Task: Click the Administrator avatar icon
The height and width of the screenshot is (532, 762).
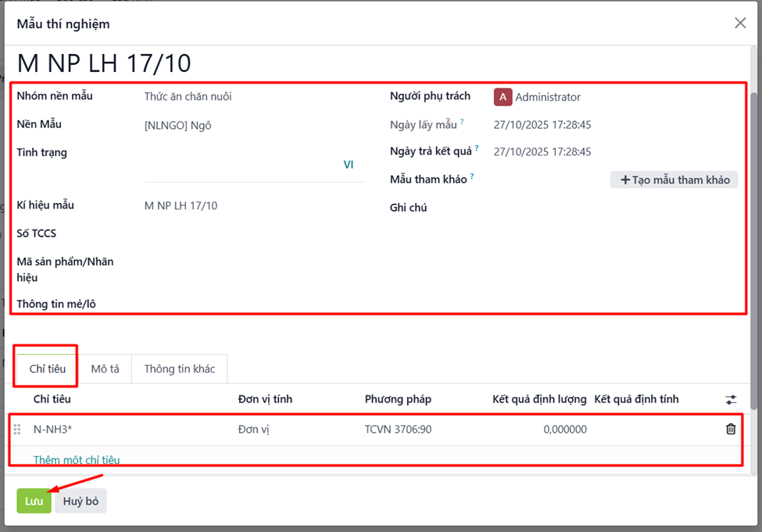Action: (x=503, y=97)
